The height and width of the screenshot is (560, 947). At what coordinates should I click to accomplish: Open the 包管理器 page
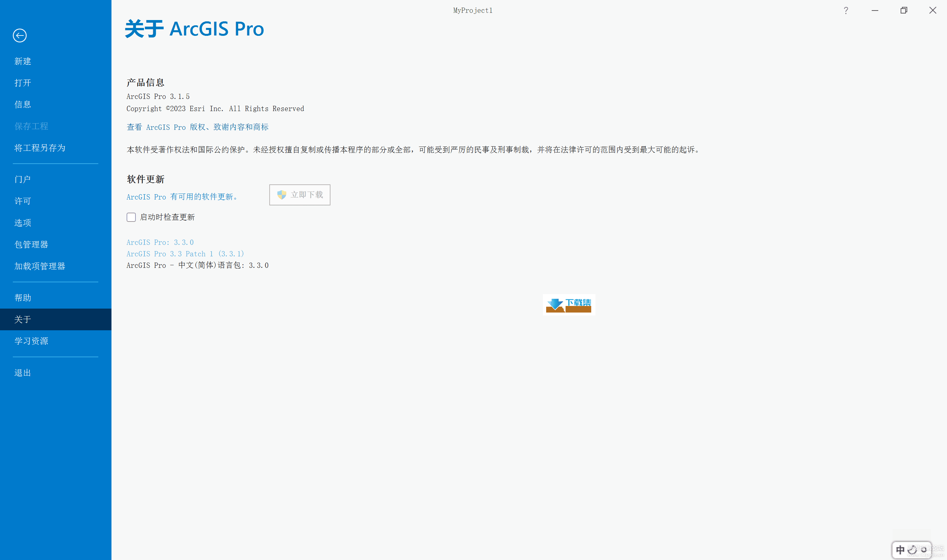pyautogui.click(x=56, y=245)
